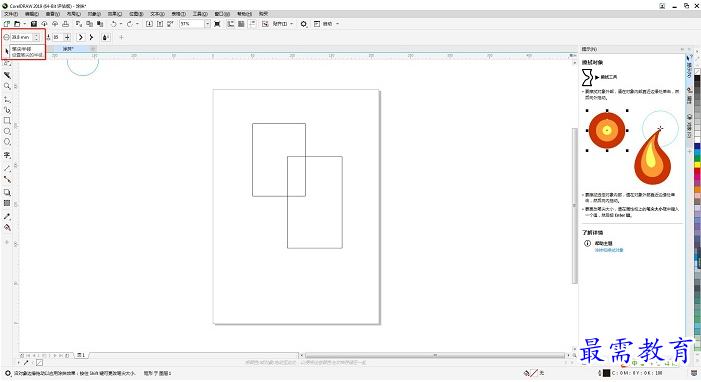The image size is (701, 382).
Task: Open the Effects menu (效果)
Action: pos(114,14)
